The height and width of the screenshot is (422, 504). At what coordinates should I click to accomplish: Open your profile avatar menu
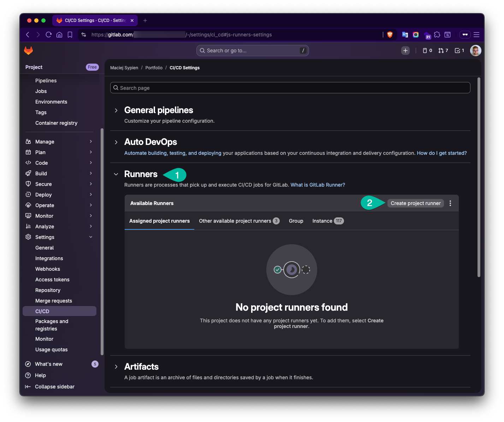tap(475, 50)
